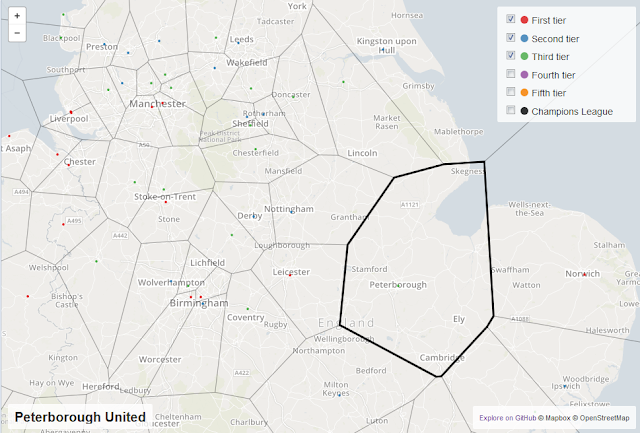Uncheck the Second tier checkbox

coord(510,38)
